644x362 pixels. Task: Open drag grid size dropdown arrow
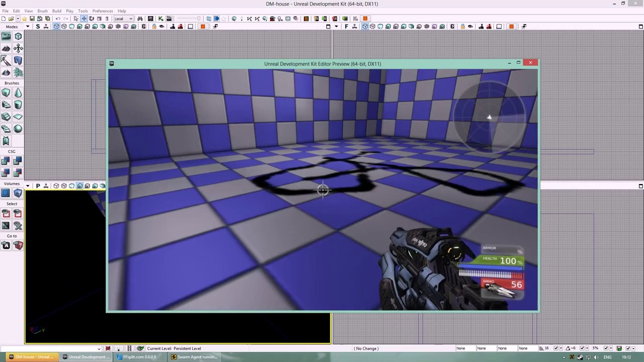(x=561, y=348)
